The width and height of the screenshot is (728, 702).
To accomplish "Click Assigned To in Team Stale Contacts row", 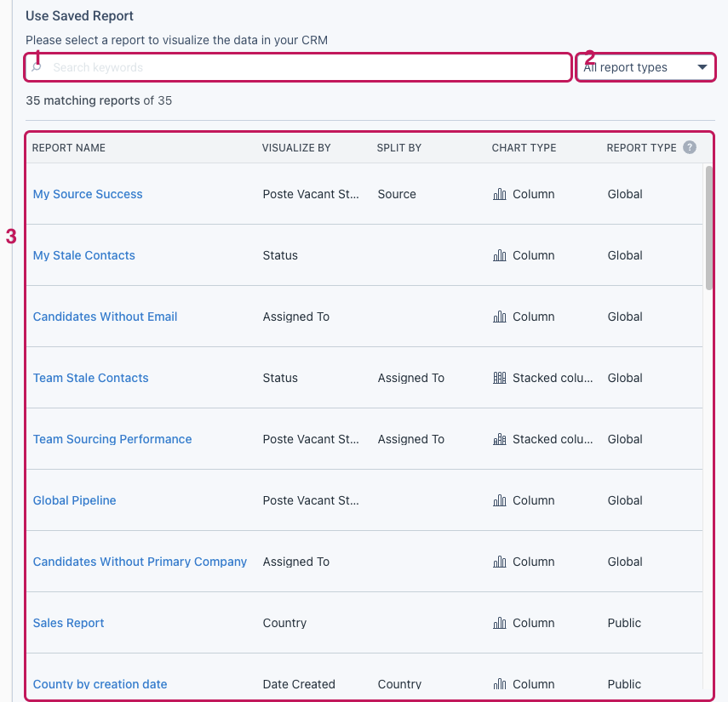I will point(411,378).
